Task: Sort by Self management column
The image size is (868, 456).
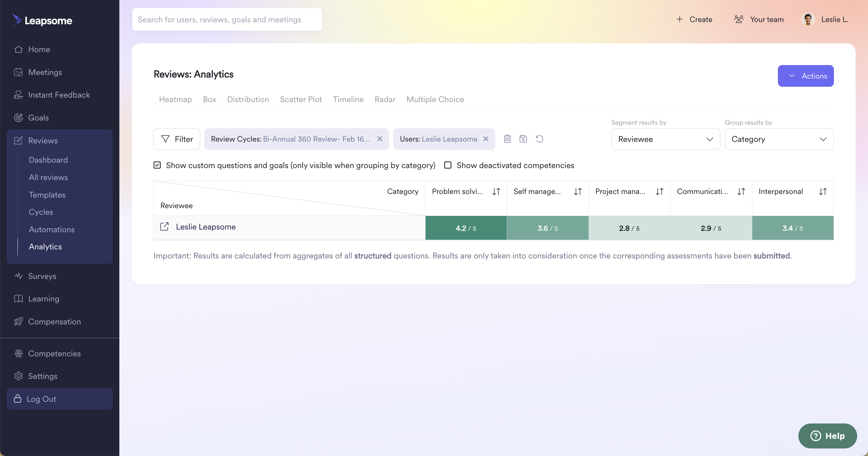Action: pyautogui.click(x=577, y=191)
